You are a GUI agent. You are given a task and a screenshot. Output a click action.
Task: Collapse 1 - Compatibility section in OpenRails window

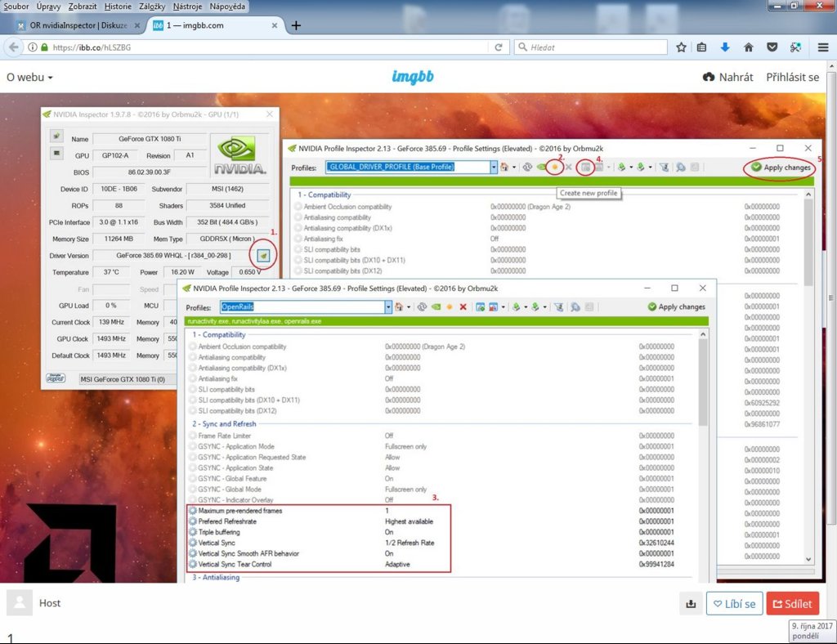point(219,334)
